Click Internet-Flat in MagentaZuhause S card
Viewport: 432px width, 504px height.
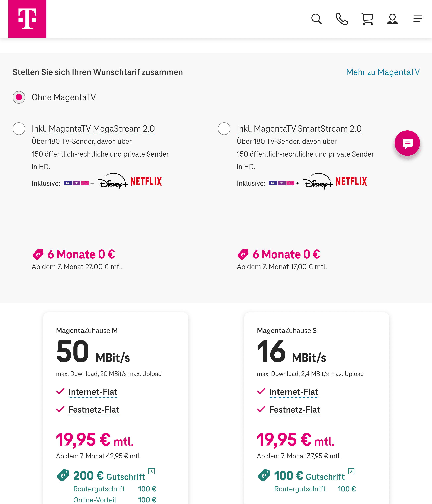coord(294,392)
